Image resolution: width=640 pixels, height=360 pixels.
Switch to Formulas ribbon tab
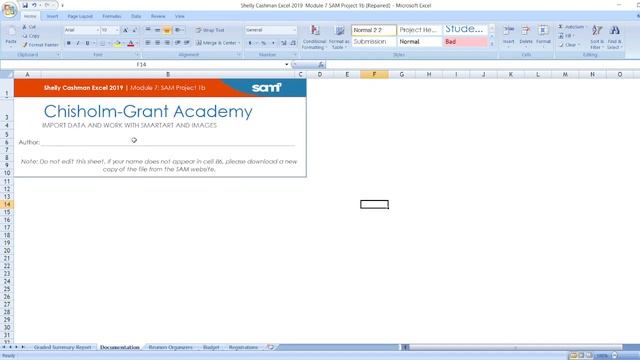click(111, 16)
